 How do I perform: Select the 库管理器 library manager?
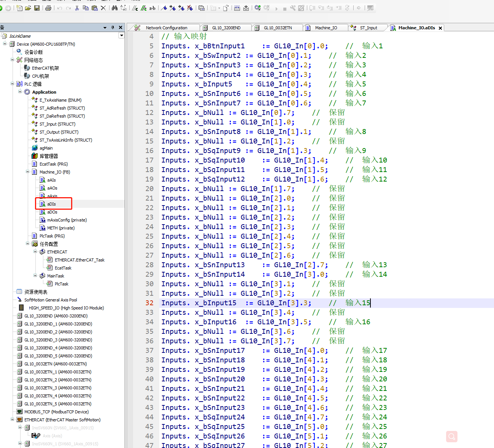pos(49,156)
